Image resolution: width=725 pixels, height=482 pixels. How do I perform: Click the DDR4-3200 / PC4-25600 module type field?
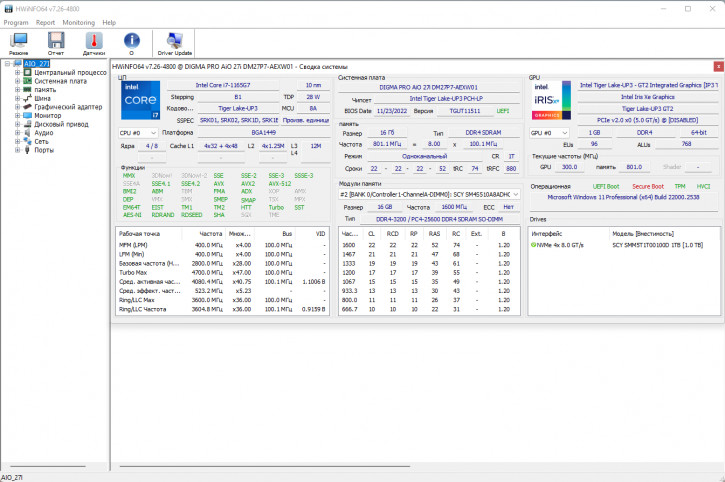click(439, 219)
